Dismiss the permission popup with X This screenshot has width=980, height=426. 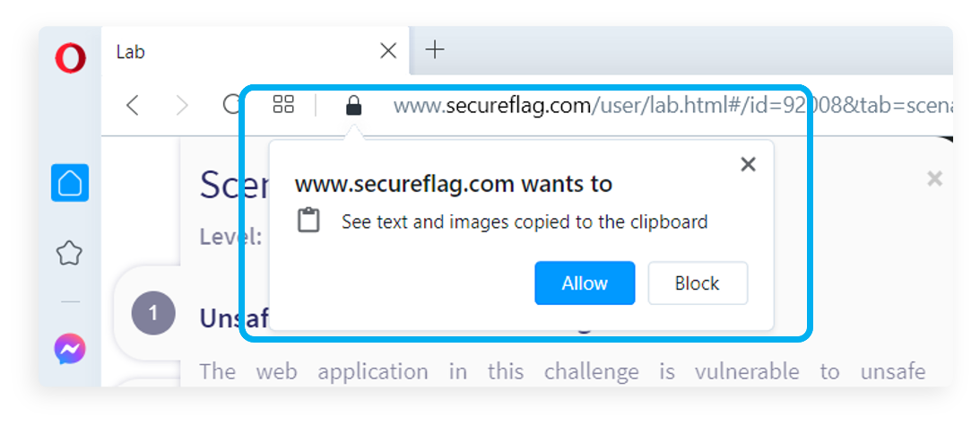(x=748, y=164)
